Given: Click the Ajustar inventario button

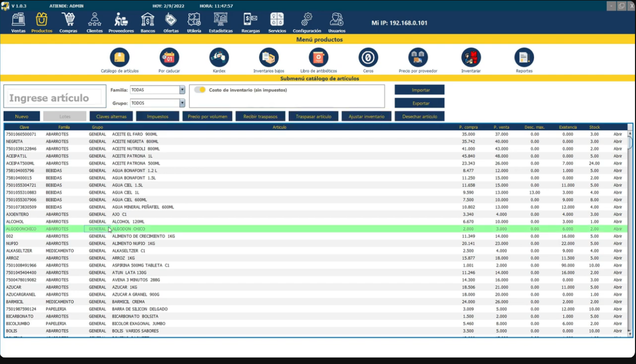Looking at the screenshot, I should [366, 117].
